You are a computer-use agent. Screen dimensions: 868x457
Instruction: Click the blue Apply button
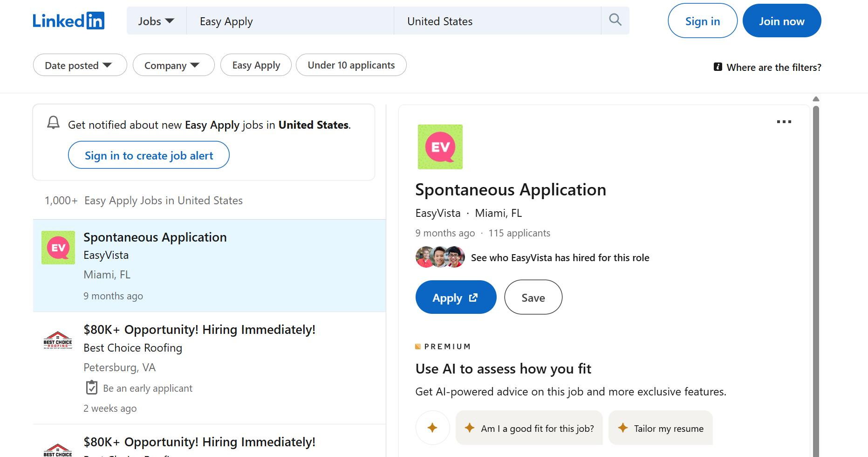click(x=456, y=298)
